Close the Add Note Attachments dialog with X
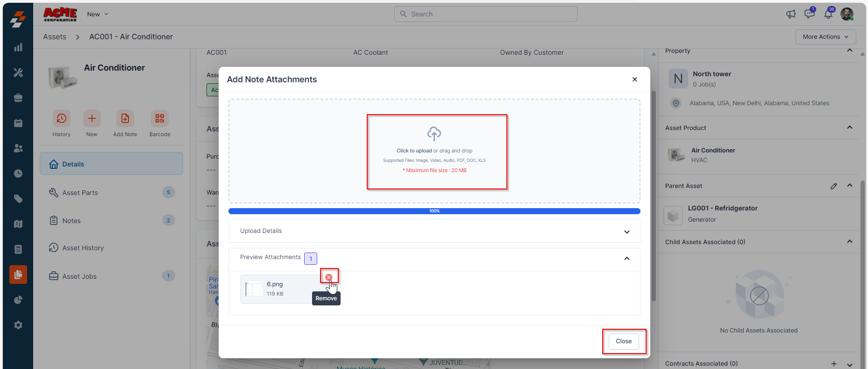 tap(635, 80)
